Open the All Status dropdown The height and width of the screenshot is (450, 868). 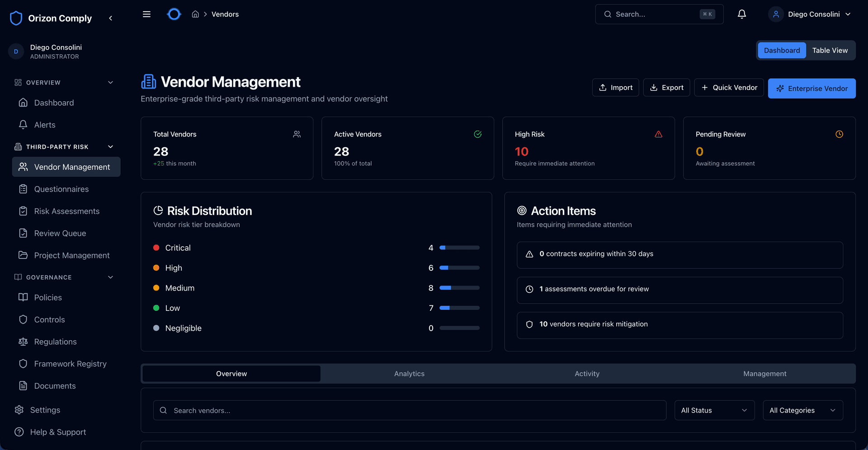(714, 410)
